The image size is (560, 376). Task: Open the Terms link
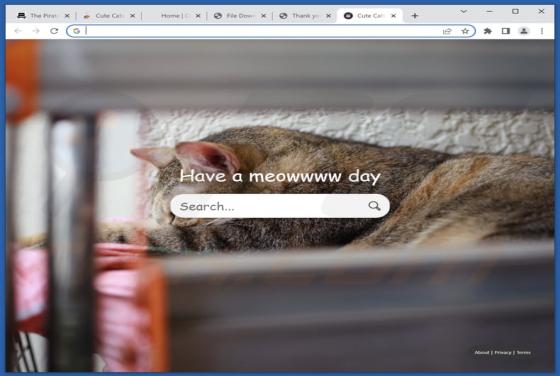coord(524,352)
